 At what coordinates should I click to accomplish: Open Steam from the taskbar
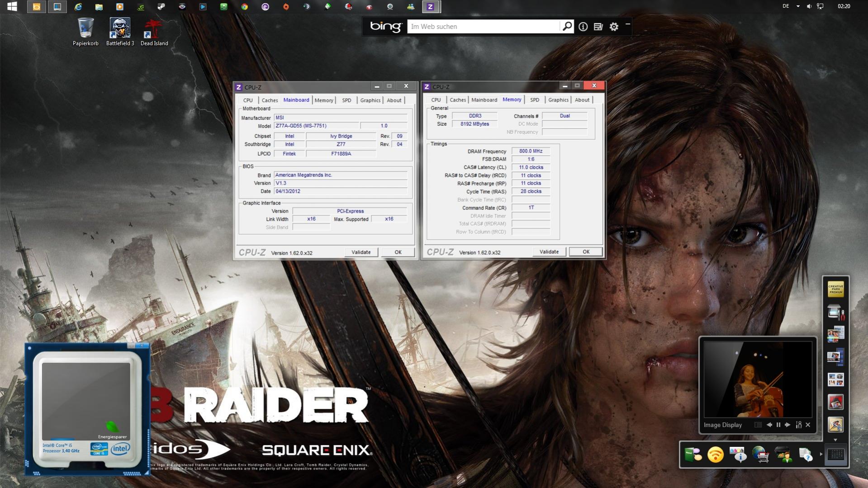pyautogui.click(x=161, y=7)
